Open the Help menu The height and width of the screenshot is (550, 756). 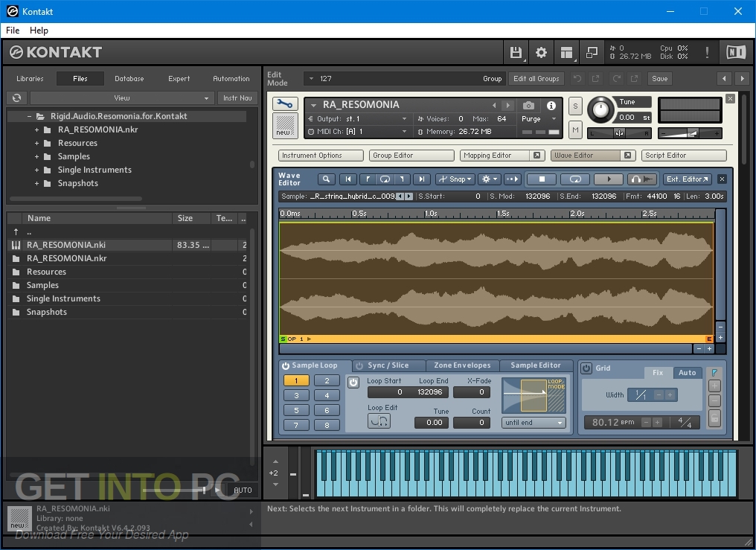click(39, 31)
